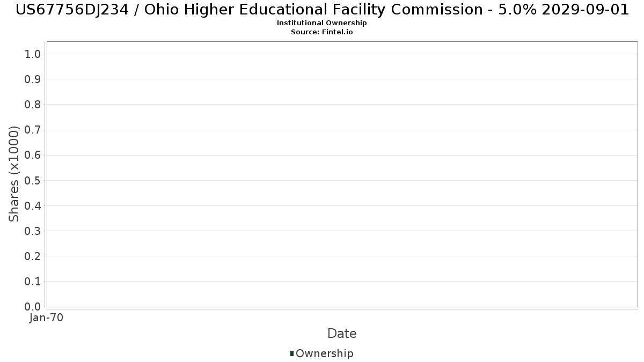Image resolution: width=644 pixels, height=362 pixels.
Task: Click the 0.1 y-axis tick label
Action: [33, 282]
